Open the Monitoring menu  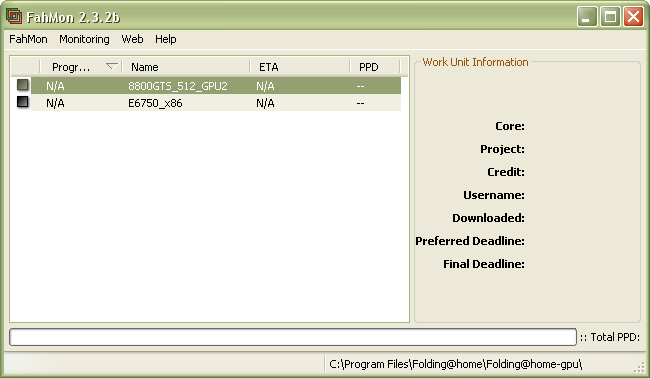click(84, 39)
